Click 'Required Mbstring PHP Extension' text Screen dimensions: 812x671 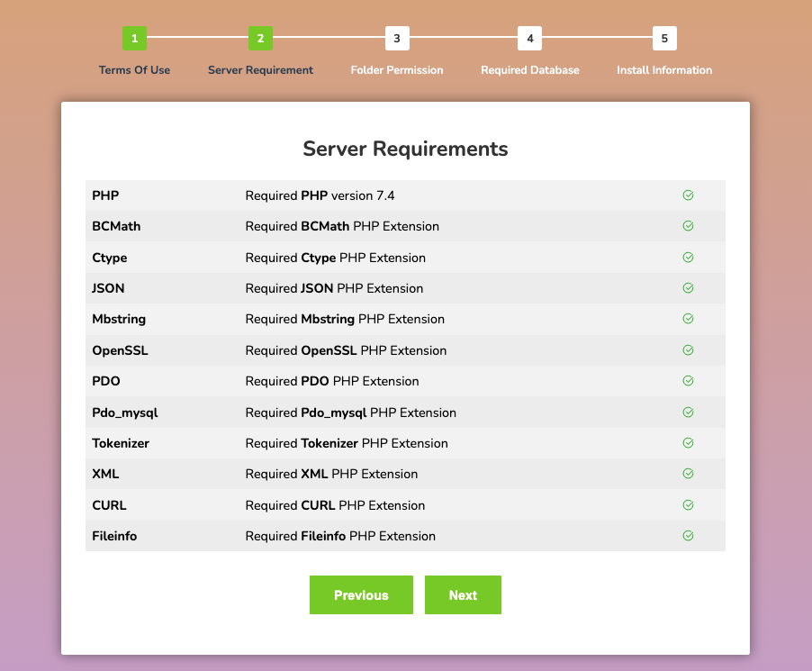(345, 319)
